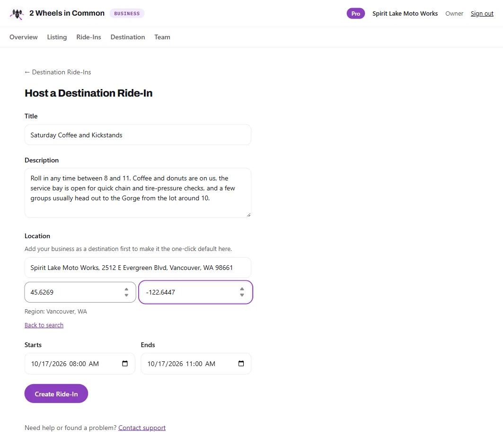
Task: Follow the Back to search link
Action: (44, 325)
